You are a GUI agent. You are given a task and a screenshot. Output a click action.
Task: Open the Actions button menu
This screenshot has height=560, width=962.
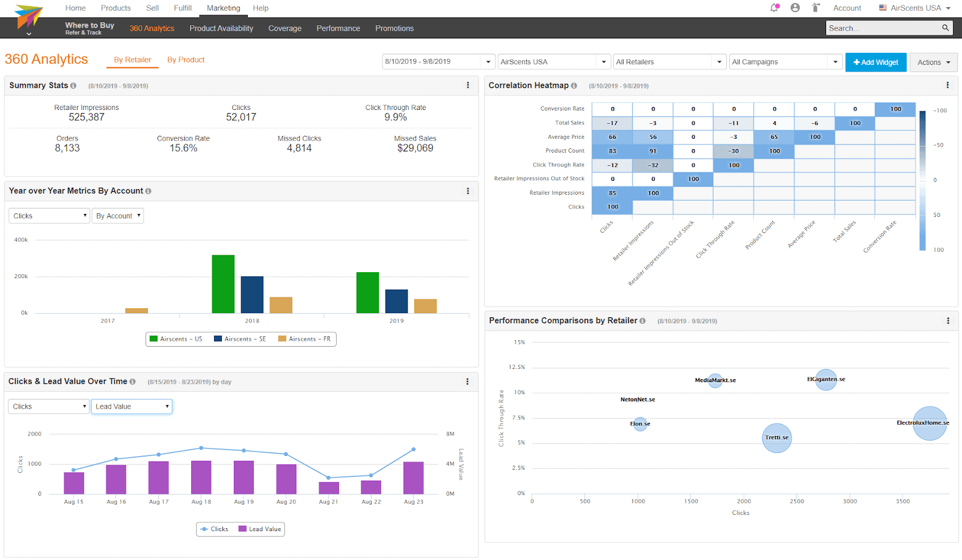[x=933, y=62]
